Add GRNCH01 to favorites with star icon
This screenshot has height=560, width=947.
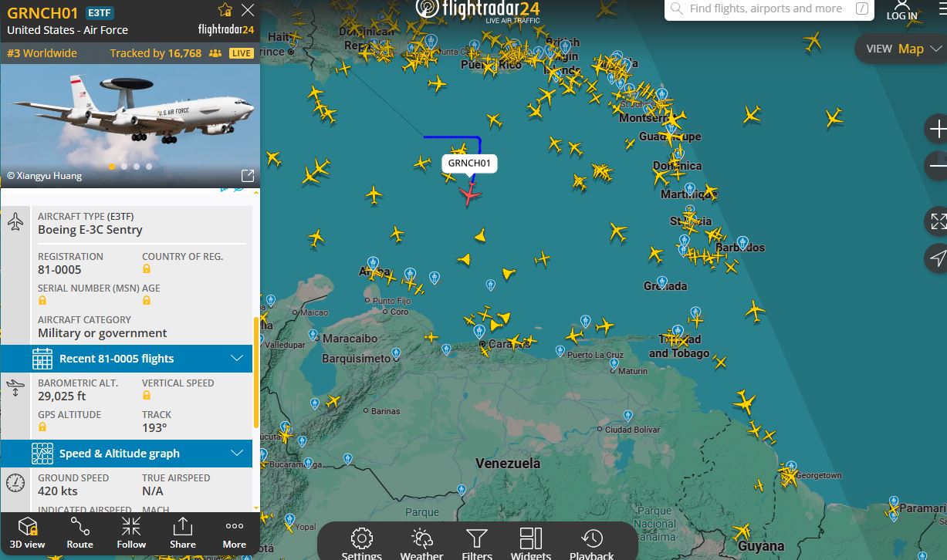pos(225,10)
